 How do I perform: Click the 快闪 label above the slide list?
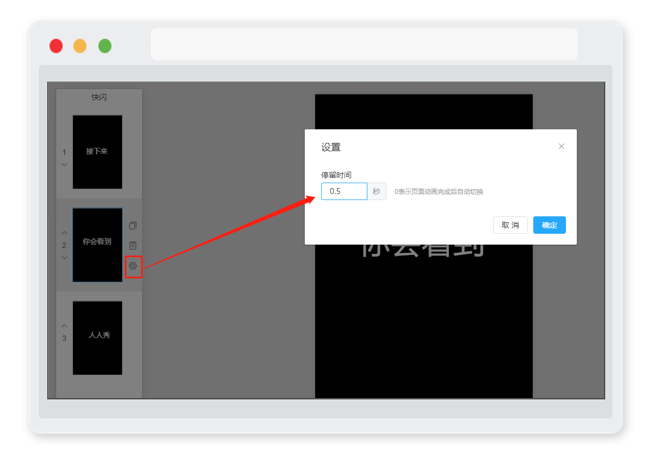coord(99,97)
